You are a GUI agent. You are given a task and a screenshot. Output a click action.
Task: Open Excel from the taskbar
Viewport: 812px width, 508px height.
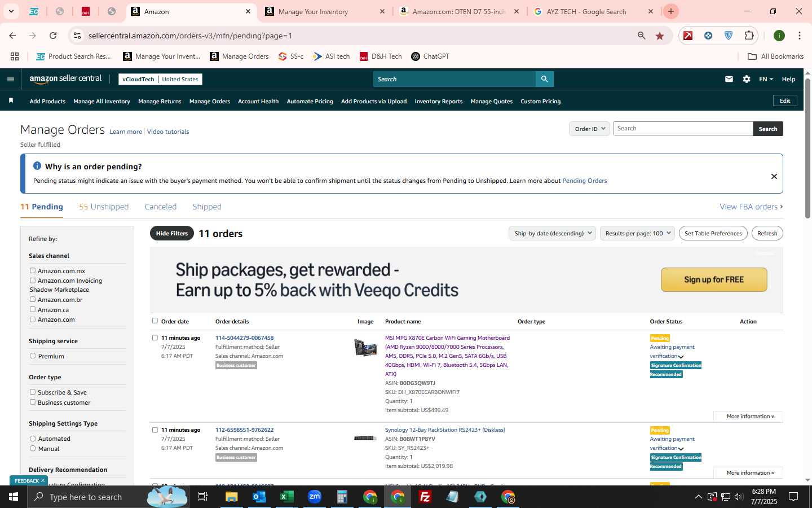pos(287,497)
